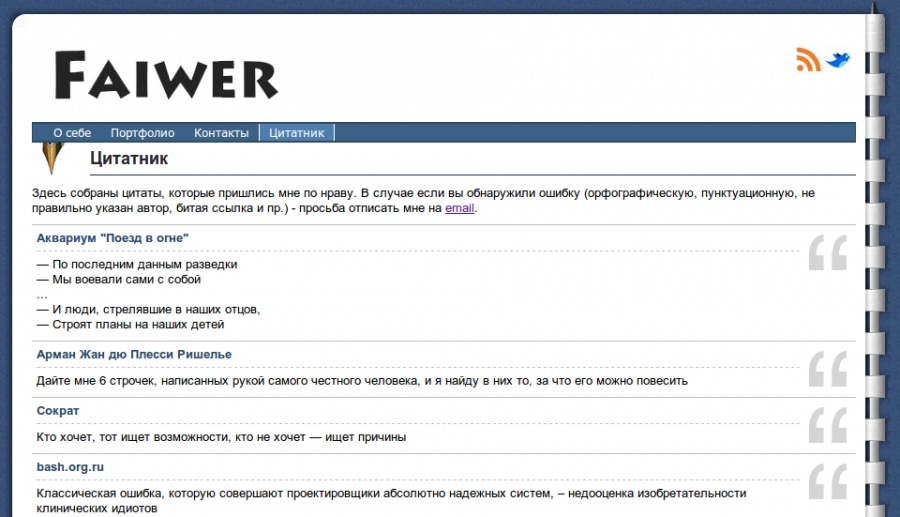Open the Аквариум "Поезд в огне" heading
The image size is (900, 517).
[113, 238]
